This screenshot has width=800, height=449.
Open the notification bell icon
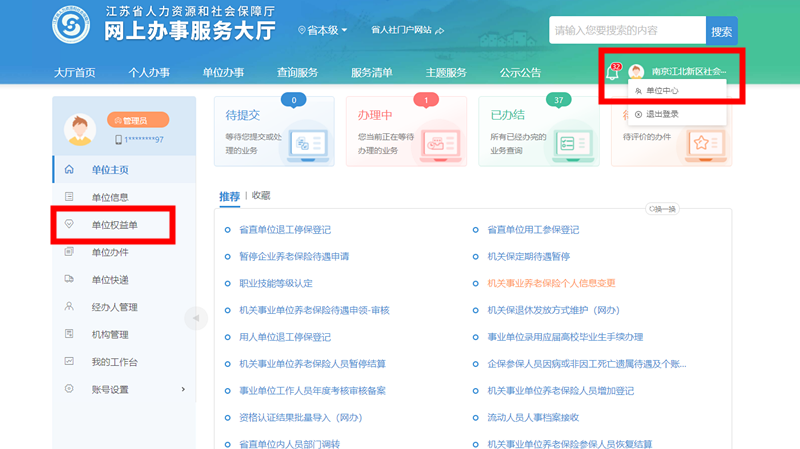tap(612, 72)
